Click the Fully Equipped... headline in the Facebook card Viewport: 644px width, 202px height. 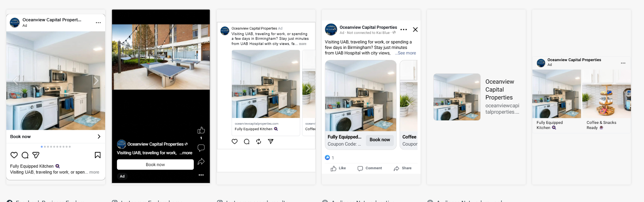click(x=344, y=137)
